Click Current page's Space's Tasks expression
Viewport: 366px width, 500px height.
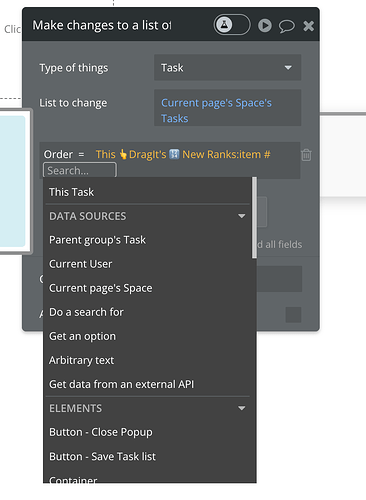tap(227, 108)
